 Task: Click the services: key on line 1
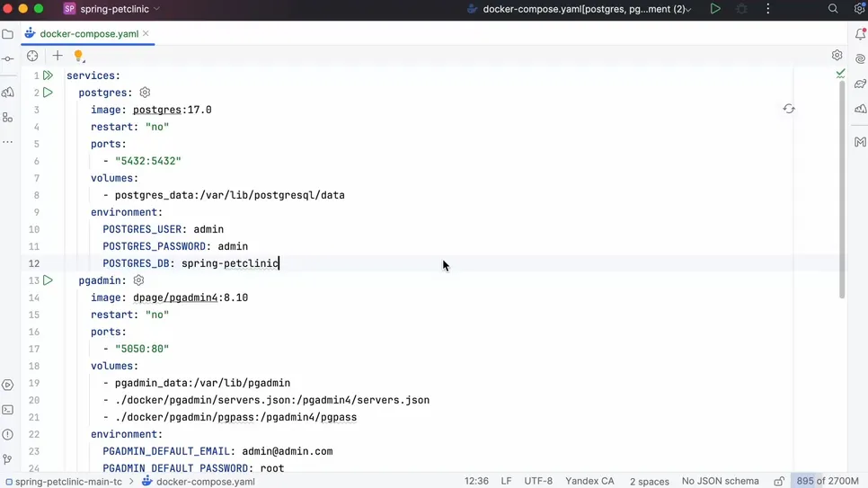tap(93, 75)
